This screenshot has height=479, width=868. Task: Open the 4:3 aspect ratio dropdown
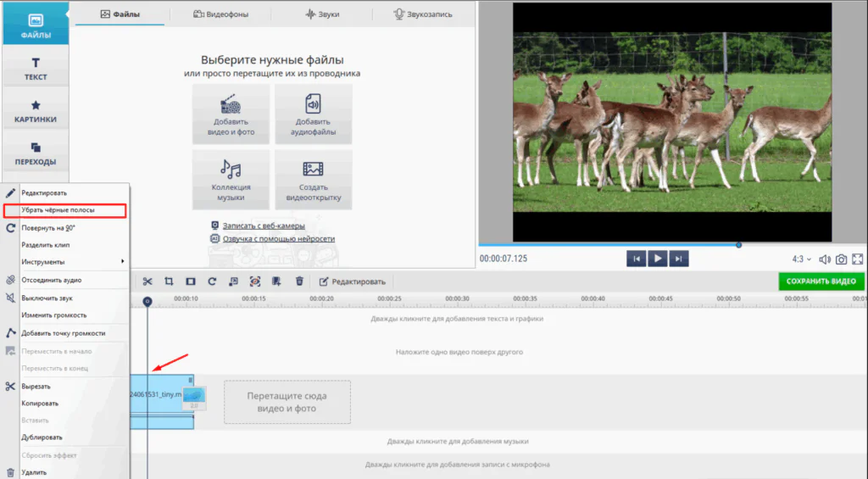pos(801,259)
